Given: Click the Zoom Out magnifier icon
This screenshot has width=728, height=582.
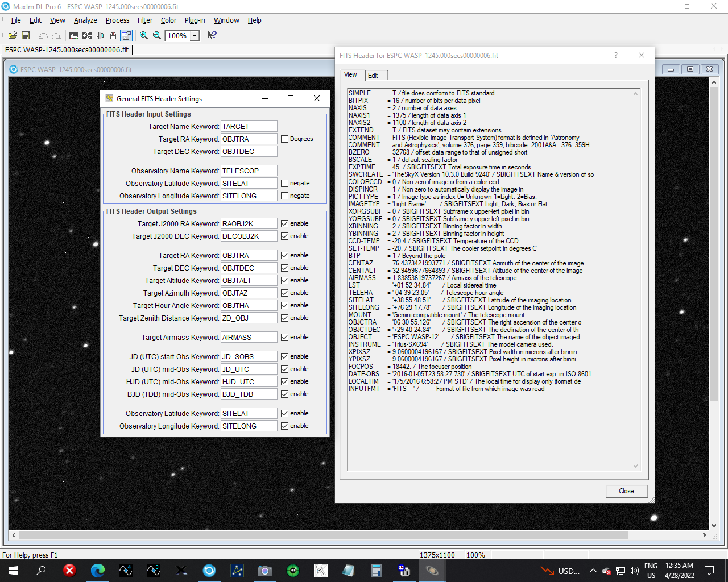Looking at the screenshot, I should point(157,35).
